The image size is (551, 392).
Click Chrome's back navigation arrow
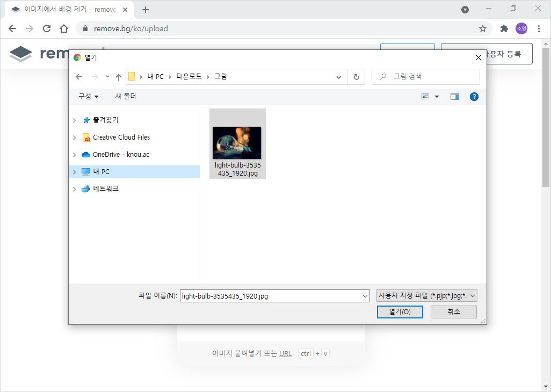coord(12,28)
